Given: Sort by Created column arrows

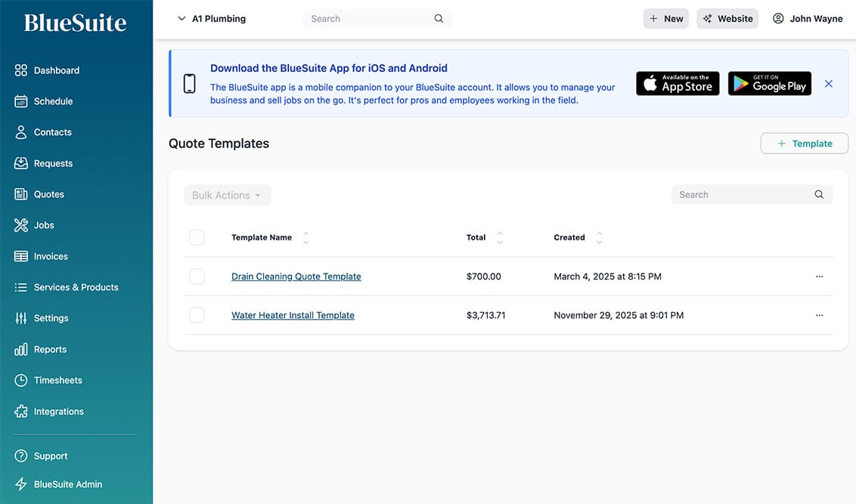Looking at the screenshot, I should point(599,237).
